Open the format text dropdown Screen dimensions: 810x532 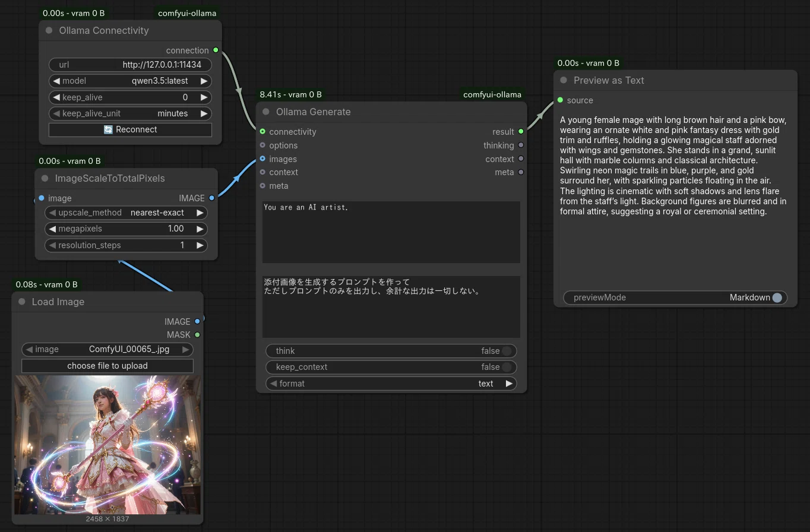(x=391, y=384)
